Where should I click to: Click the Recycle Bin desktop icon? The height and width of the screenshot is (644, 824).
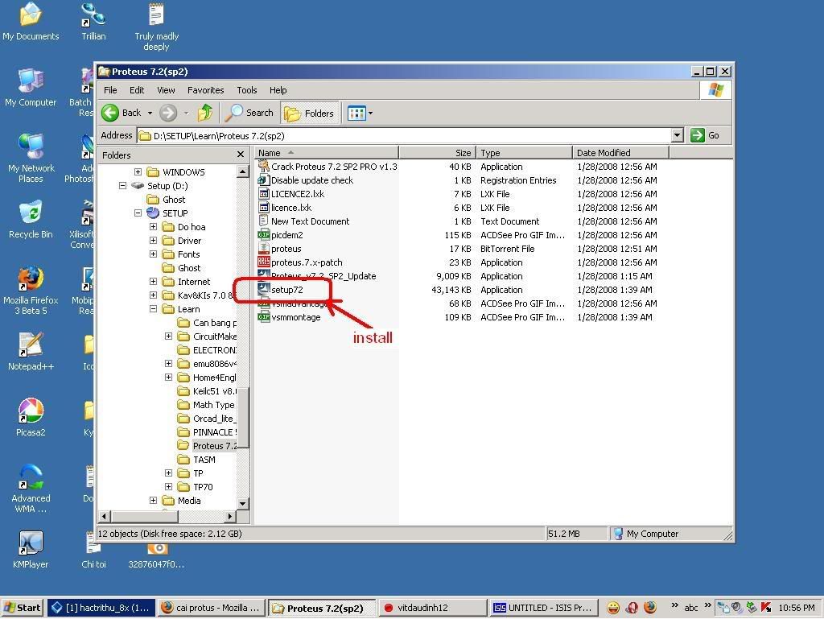[31, 220]
